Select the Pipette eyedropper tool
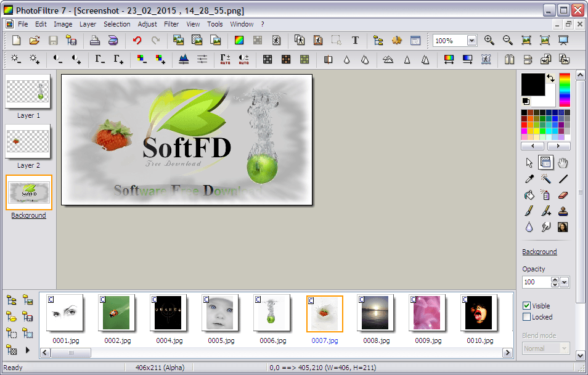588x375 pixels. tap(529, 179)
